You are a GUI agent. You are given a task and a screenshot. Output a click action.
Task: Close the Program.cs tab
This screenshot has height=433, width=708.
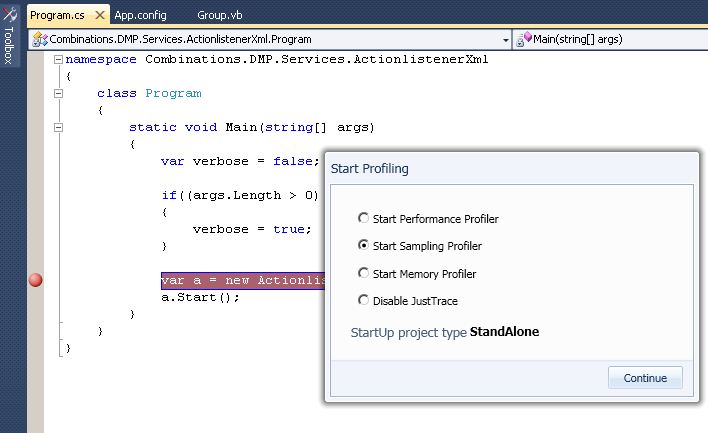point(100,15)
